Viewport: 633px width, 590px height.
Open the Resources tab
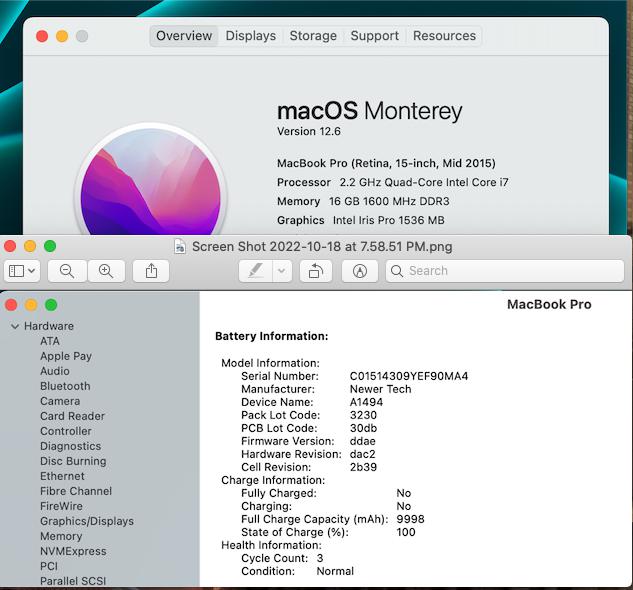[x=444, y=36]
